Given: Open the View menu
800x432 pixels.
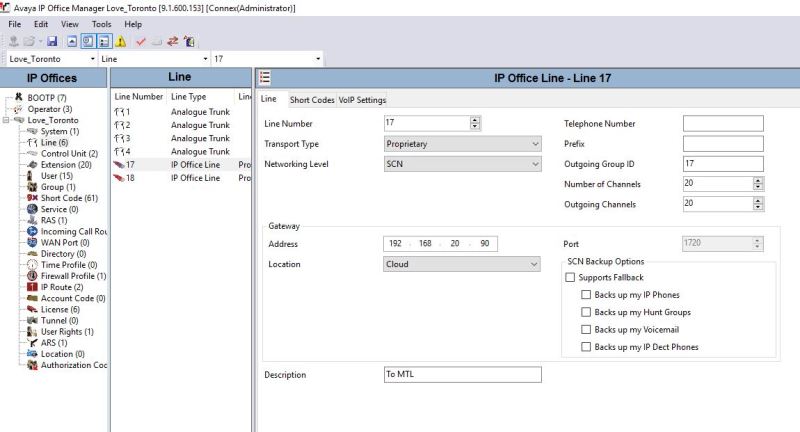Looking at the screenshot, I should coord(70,24).
